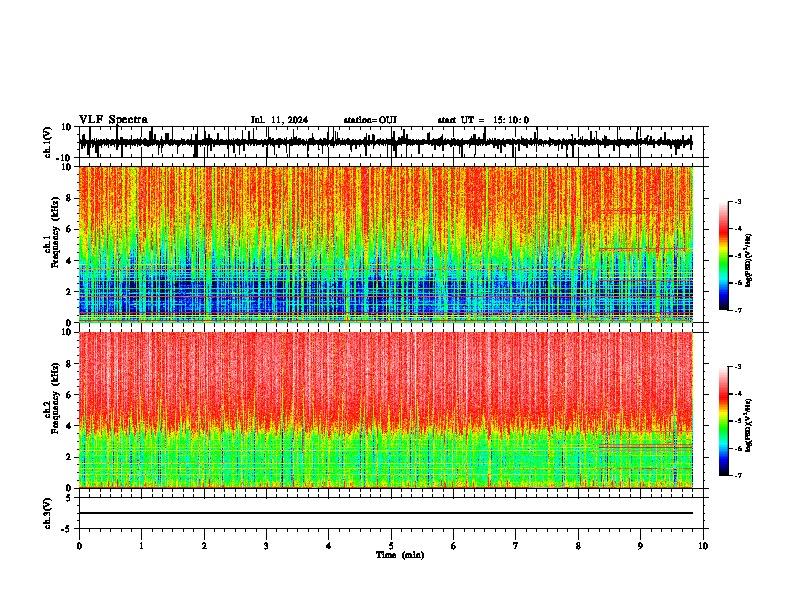
Task: Click time axis tick label "3"
Action: click(x=266, y=546)
